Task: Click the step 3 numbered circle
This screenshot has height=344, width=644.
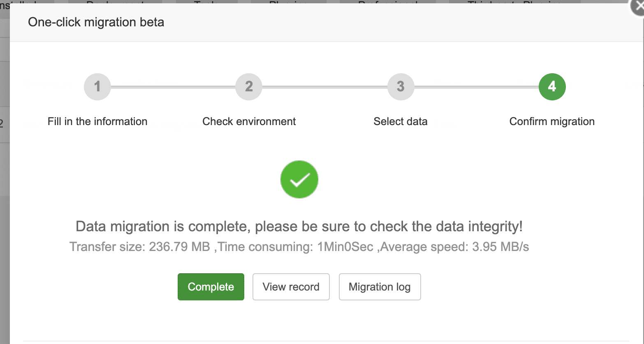Action: coord(401,86)
